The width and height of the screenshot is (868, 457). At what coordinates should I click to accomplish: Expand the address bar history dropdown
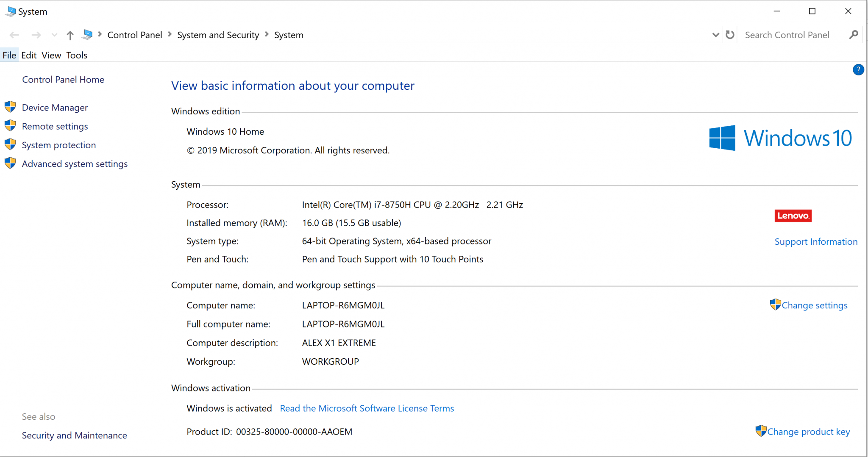click(x=715, y=35)
